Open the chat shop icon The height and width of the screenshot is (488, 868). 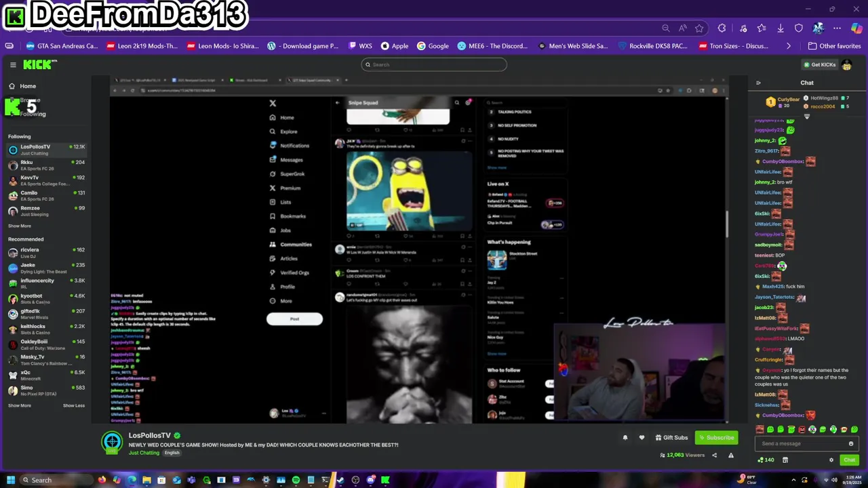point(785,460)
